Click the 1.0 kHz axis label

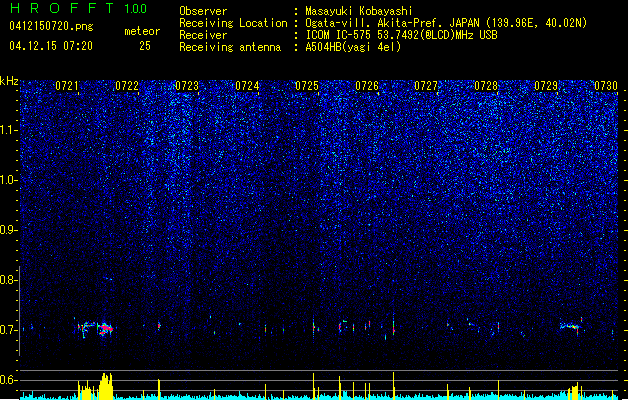pyautogui.click(x=8, y=180)
